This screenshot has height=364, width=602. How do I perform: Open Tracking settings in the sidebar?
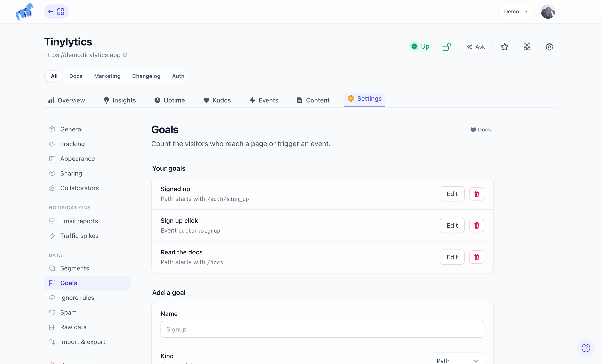pos(87,144)
